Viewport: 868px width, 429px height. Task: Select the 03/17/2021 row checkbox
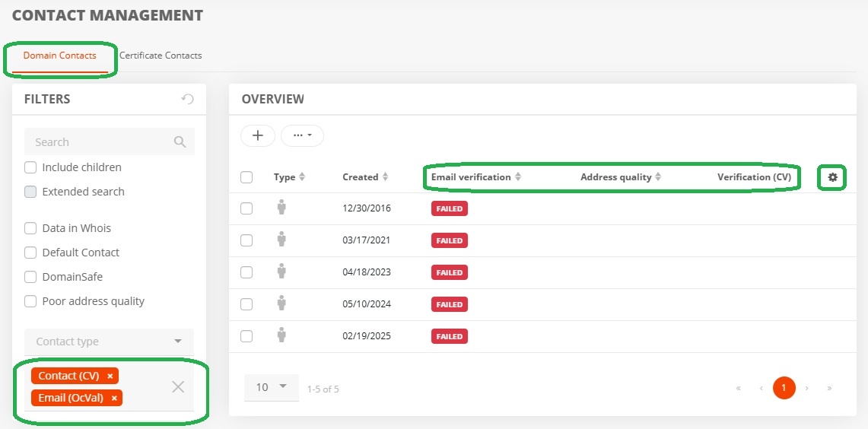tap(246, 241)
